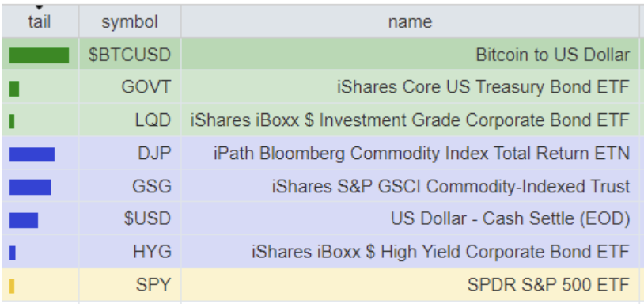This screenshot has height=304, width=644.
Task: Select the $BTCUSD symbol cell
Action: [130, 55]
